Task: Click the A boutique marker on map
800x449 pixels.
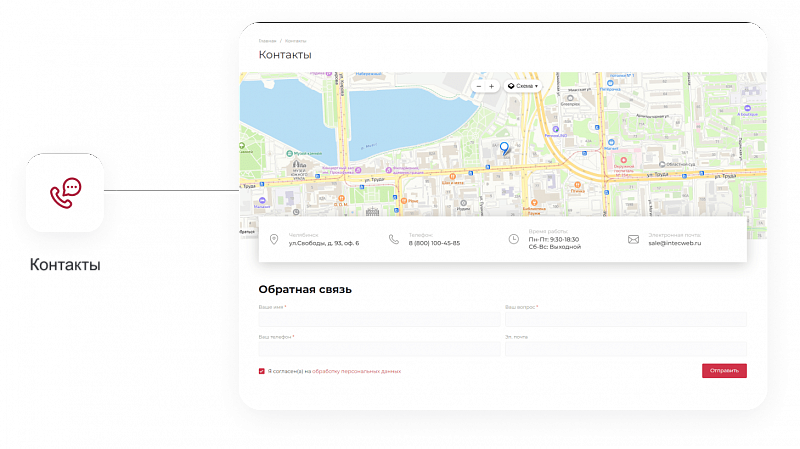Action: (x=747, y=108)
